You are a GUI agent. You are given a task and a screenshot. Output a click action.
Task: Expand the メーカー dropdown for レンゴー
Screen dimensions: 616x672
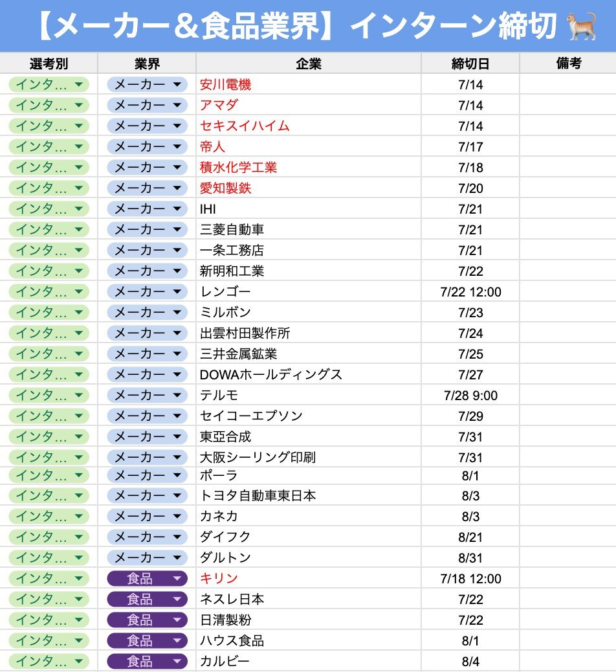coord(147,291)
